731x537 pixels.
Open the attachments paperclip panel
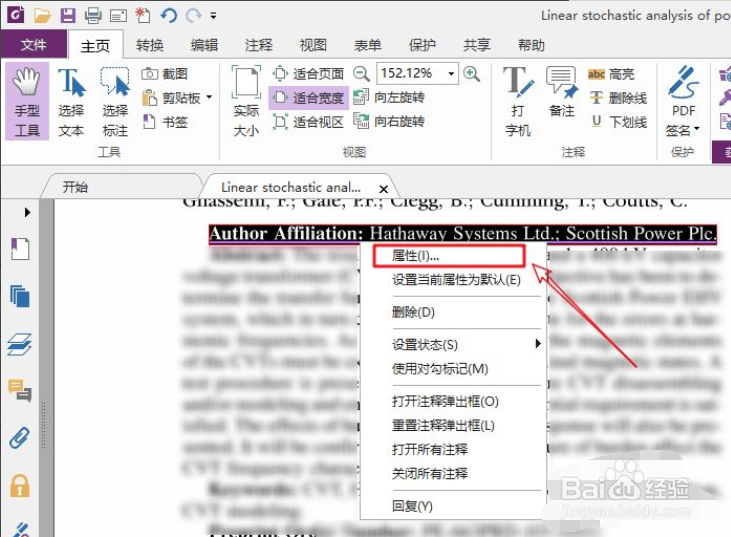tap(20, 438)
